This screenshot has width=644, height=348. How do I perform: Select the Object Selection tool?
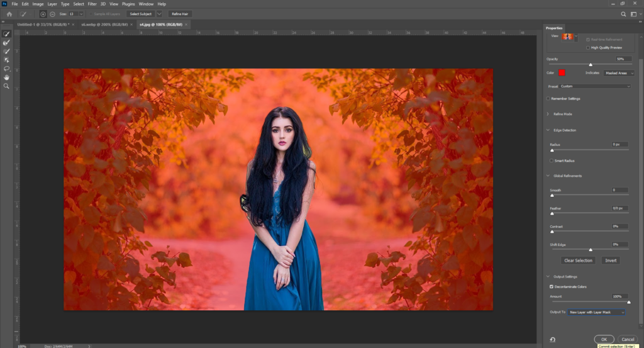pyautogui.click(x=6, y=60)
